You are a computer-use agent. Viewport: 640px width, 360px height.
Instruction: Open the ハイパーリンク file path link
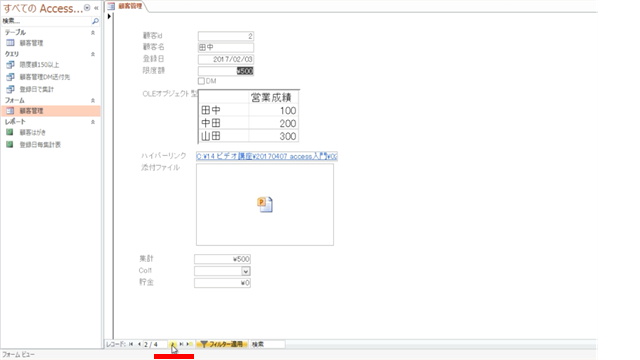(267, 156)
